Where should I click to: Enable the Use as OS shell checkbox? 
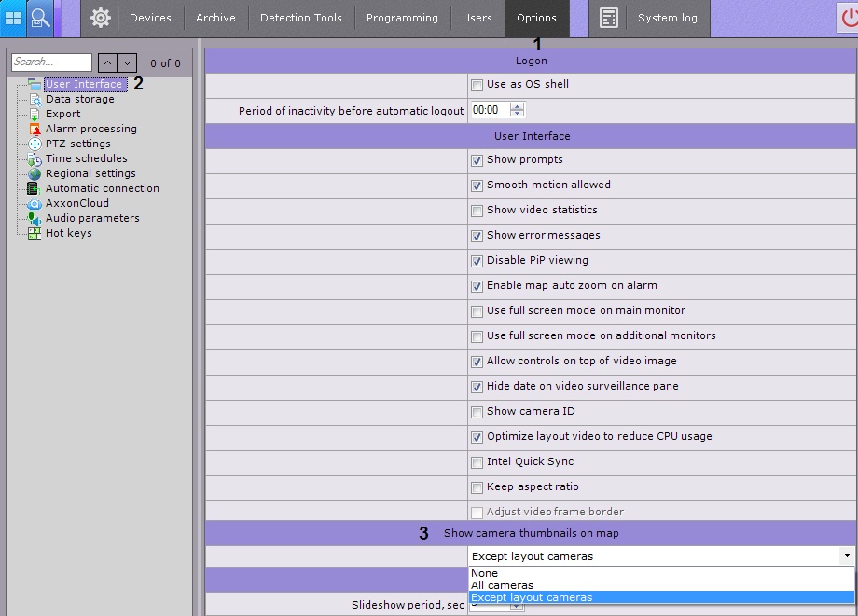click(x=477, y=85)
